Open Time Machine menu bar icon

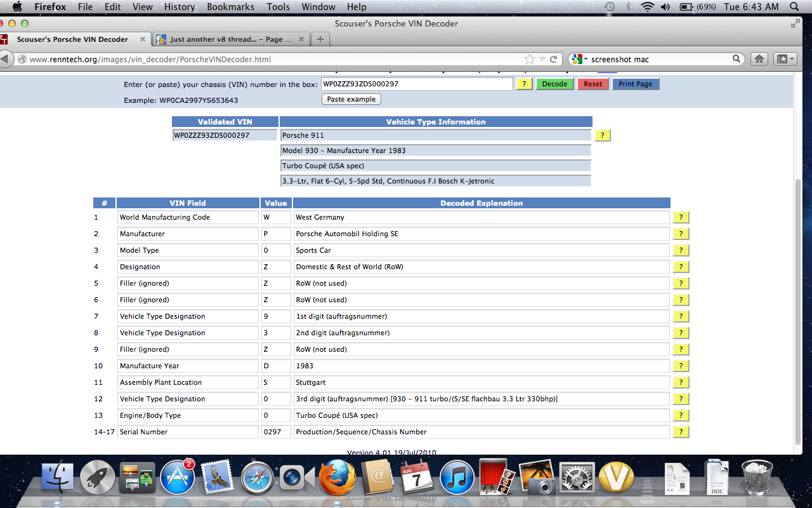(610, 7)
